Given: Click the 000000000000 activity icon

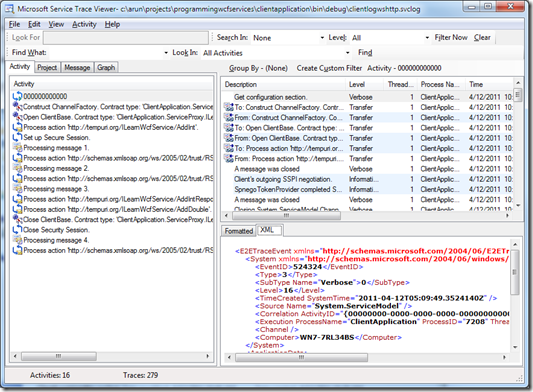Looking at the screenshot, I should (x=17, y=96).
